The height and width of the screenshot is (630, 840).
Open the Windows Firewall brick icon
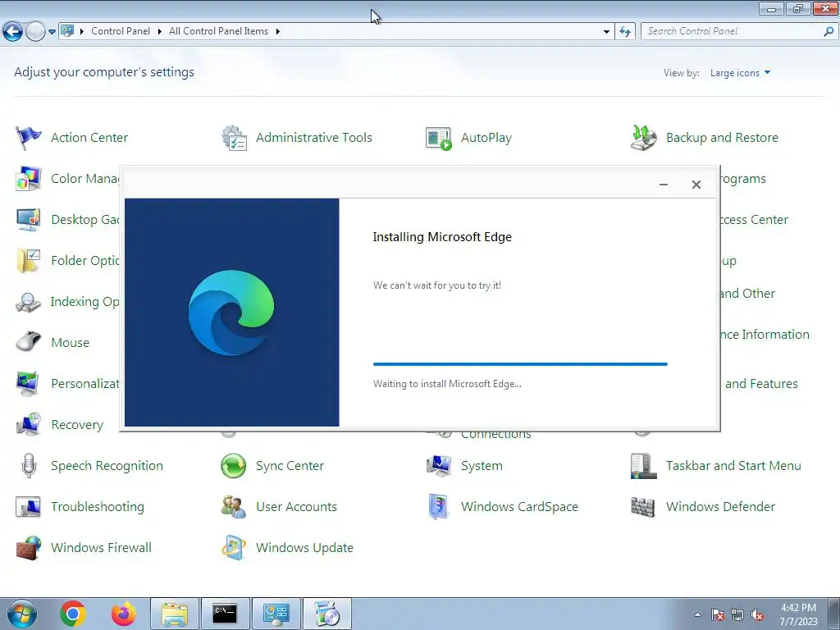point(29,547)
